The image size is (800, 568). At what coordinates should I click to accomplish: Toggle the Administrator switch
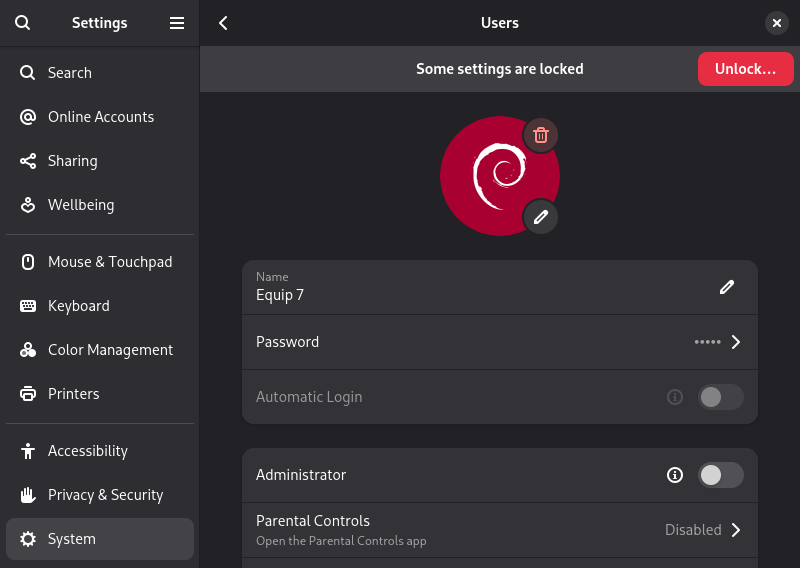(x=720, y=475)
